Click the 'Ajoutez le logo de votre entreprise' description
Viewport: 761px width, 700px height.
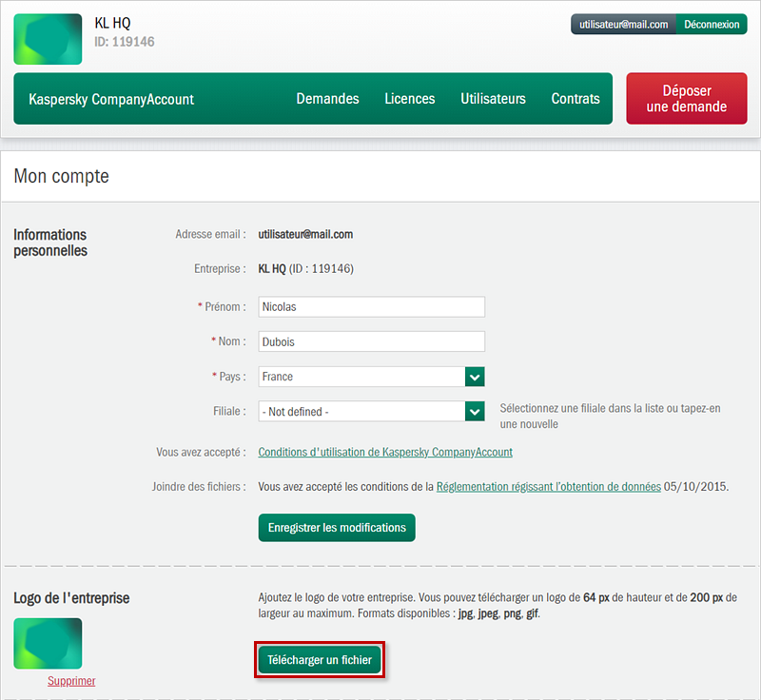(498, 606)
